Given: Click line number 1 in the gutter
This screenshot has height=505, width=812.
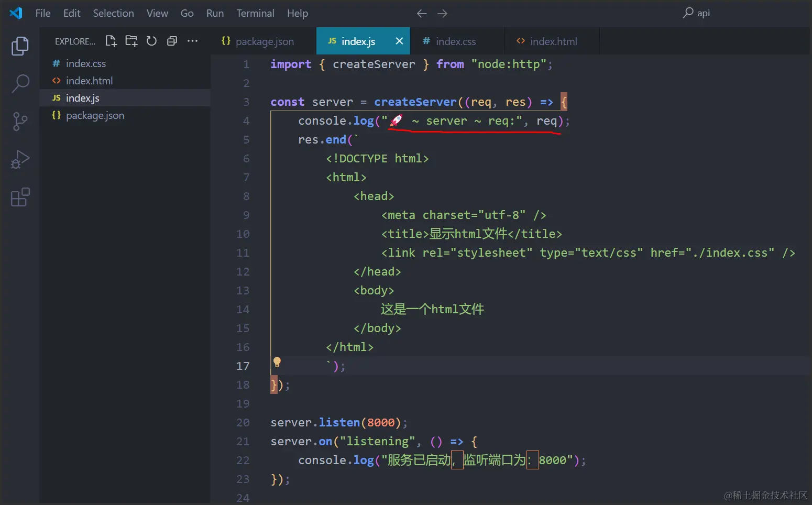Looking at the screenshot, I should point(246,64).
